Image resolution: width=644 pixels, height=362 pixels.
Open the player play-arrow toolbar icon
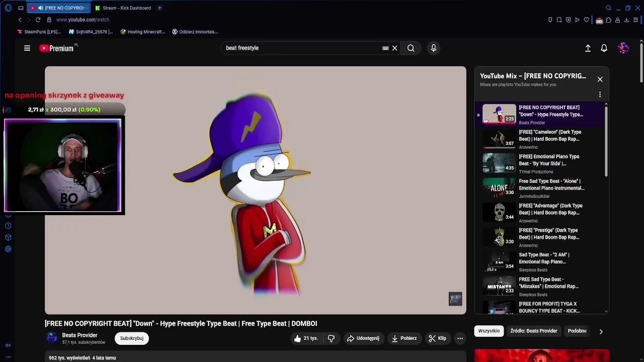point(577,20)
